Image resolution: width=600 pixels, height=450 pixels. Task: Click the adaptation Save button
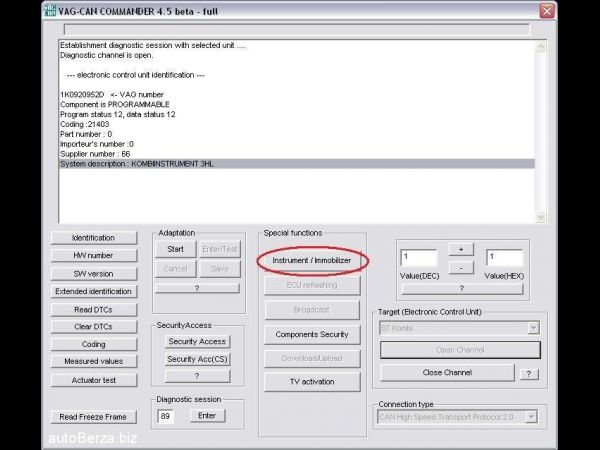[x=220, y=269]
